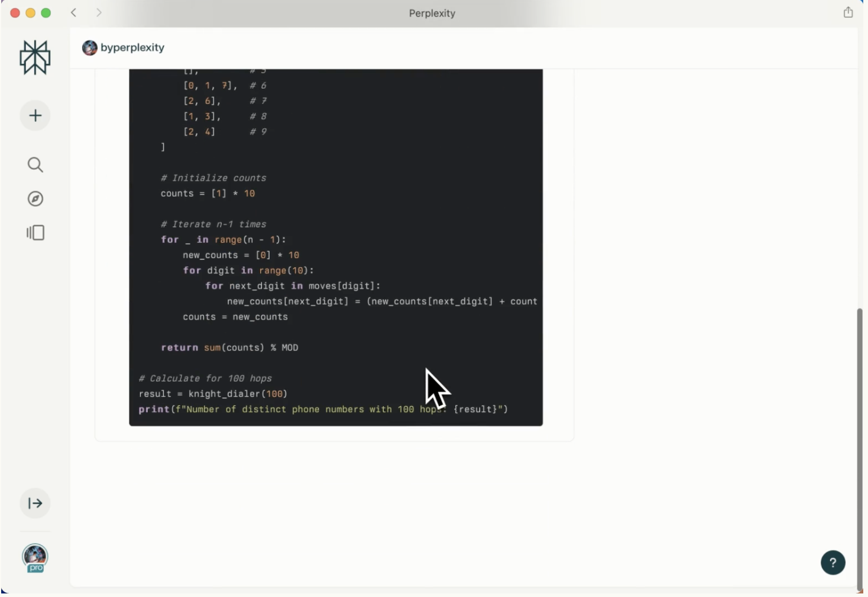Start a new thread with plus button
Viewport: 868px width, 597px height.
[x=35, y=115]
